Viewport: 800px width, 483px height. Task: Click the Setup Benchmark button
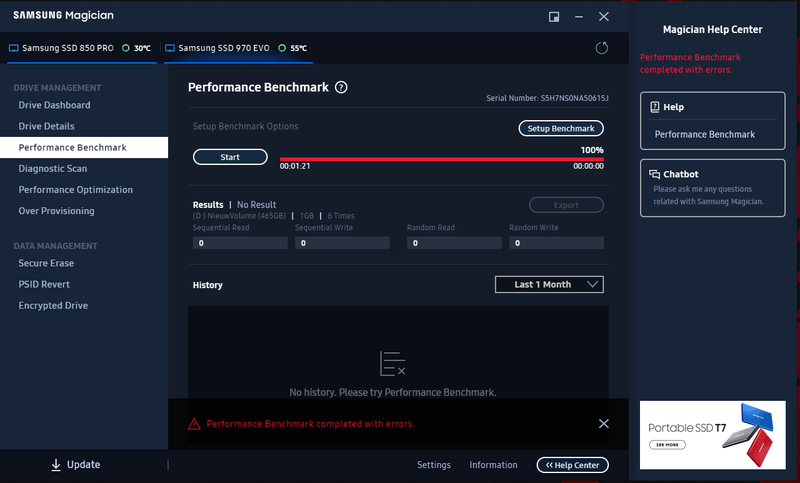[x=561, y=129]
